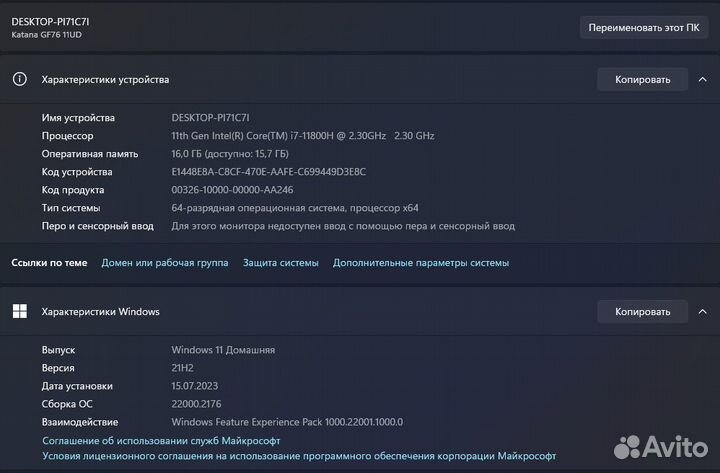Click the Характеристики устройства heading

coord(105,79)
